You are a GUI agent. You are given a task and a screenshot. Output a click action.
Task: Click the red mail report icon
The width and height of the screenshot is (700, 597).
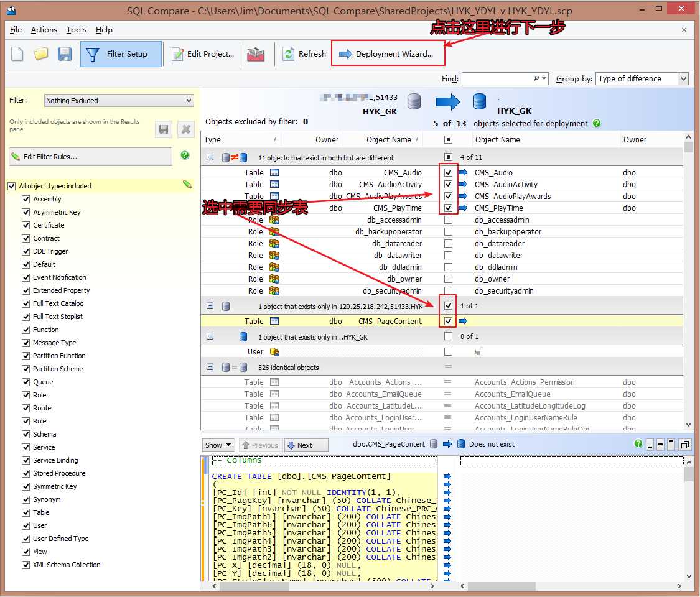256,55
